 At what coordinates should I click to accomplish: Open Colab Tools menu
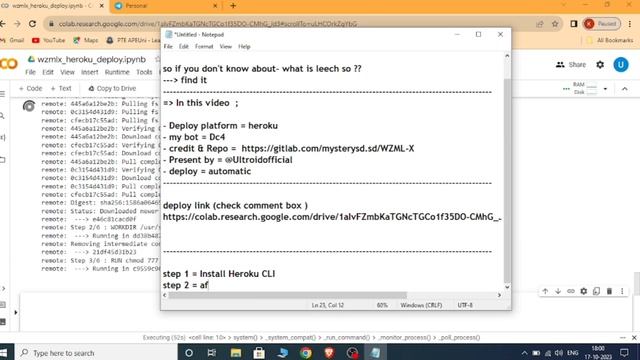tap(144, 72)
